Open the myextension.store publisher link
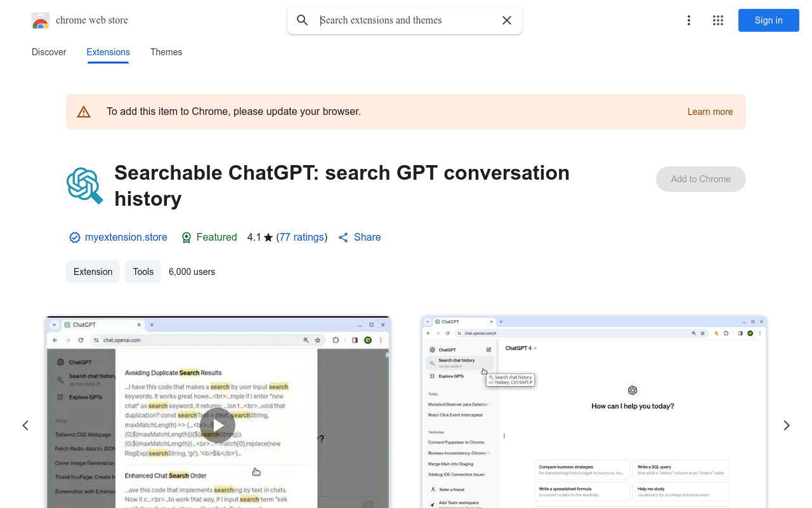The image size is (812, 508). 126,237
